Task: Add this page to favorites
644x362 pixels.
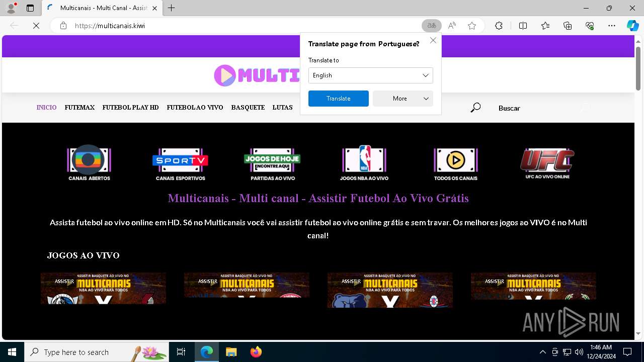Action: 472,26
